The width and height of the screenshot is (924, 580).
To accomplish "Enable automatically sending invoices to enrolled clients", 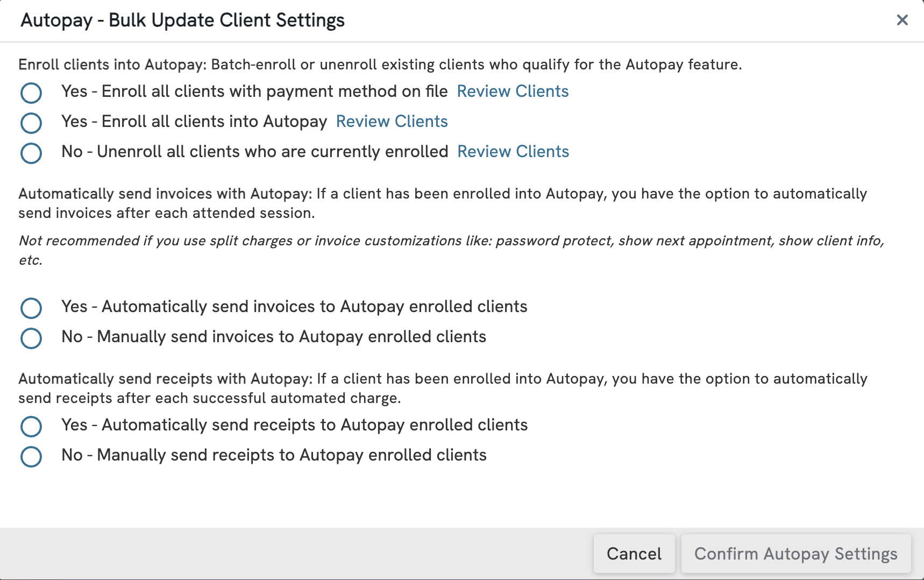I will pos(31,308).
